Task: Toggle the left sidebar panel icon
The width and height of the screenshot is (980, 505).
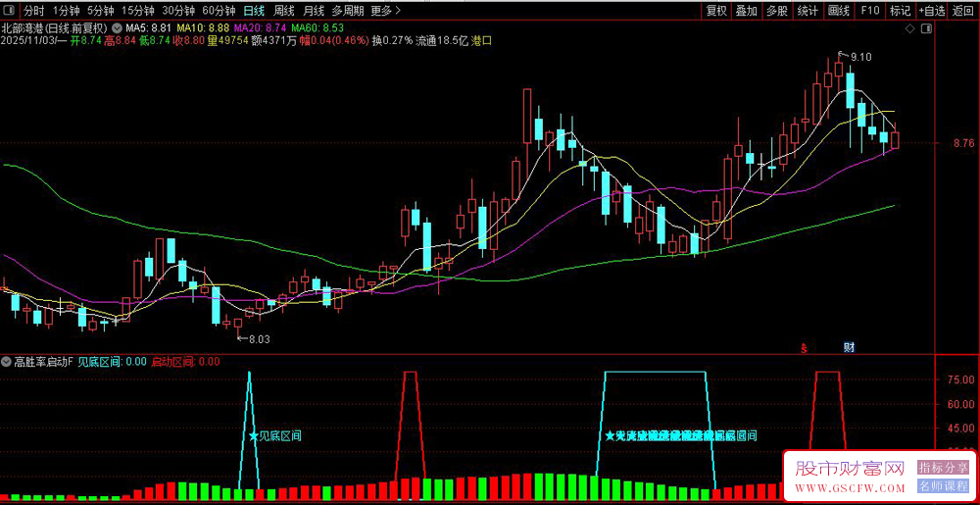Action: 10,11
